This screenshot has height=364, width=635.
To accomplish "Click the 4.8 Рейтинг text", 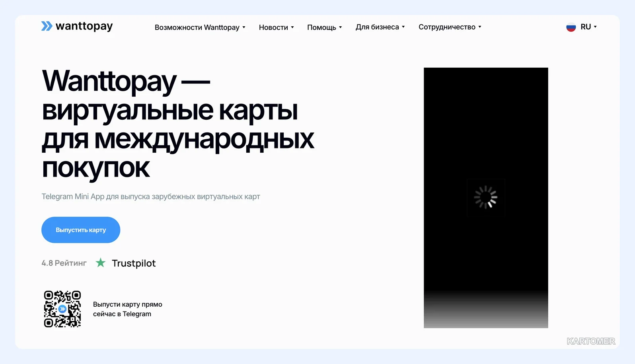I will [x=64, y=263].
